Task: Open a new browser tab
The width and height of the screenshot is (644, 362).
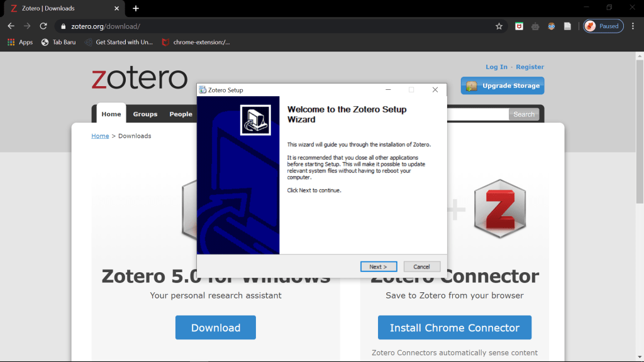Action: 136,8
